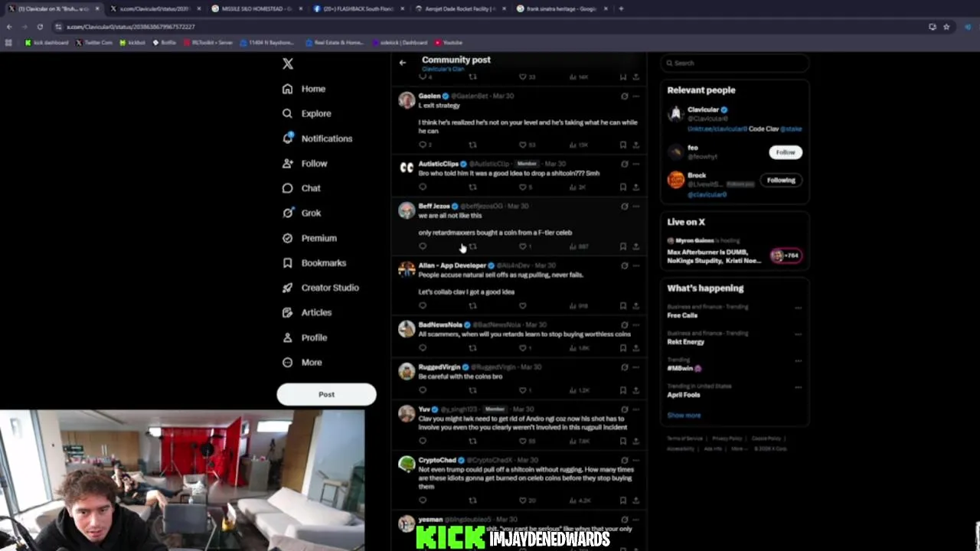980x551 pixels.
Task: Bookmark CryptoChad's reply
Action: tap(623, 500)
